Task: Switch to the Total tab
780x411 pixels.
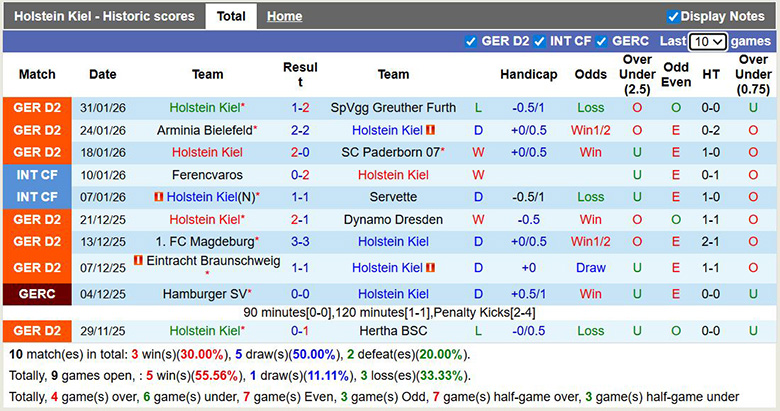Action: [x=231, y=16]
